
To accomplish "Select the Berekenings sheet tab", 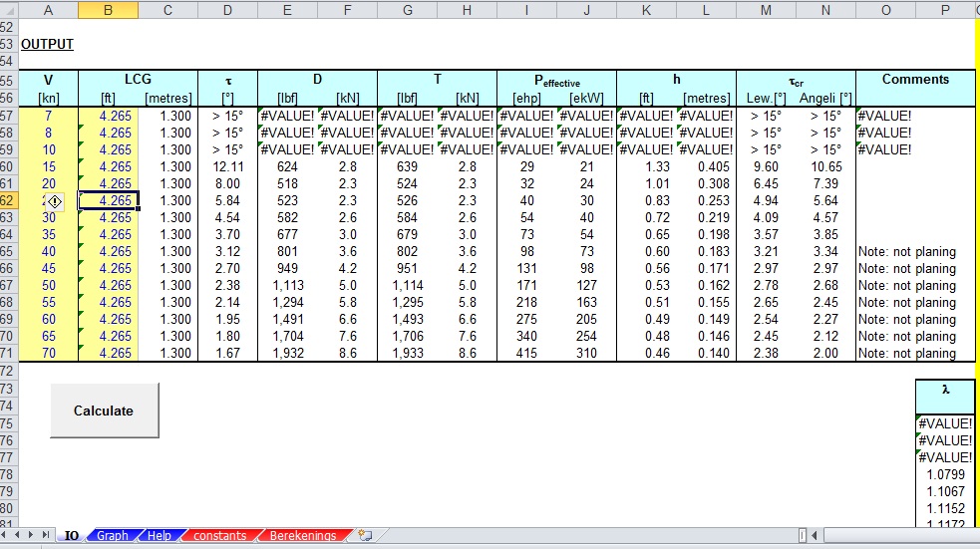I will click(302, 536).
